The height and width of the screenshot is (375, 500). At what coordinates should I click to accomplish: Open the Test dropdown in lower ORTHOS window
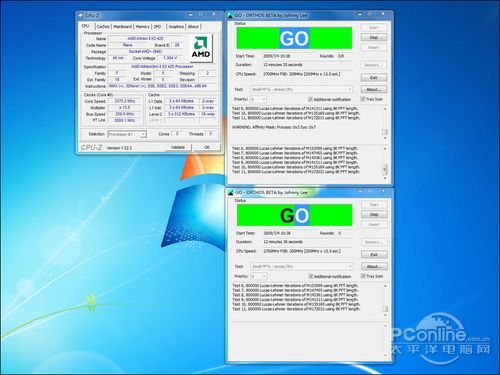302,266
